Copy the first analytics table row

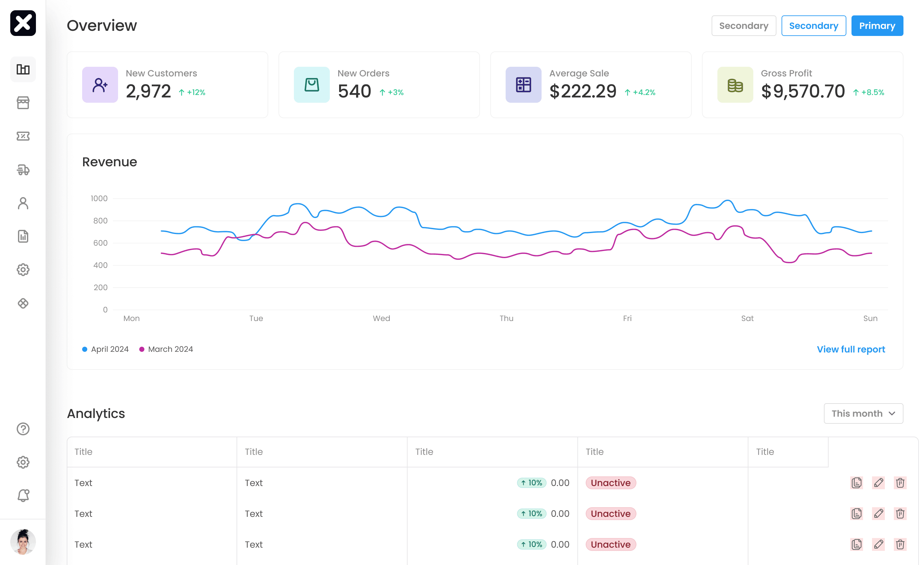(857, 483)
